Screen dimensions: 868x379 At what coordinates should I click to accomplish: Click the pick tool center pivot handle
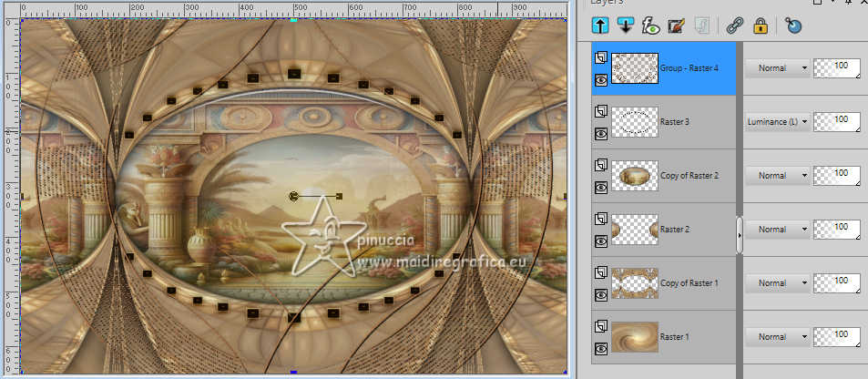tap(294, 196)
